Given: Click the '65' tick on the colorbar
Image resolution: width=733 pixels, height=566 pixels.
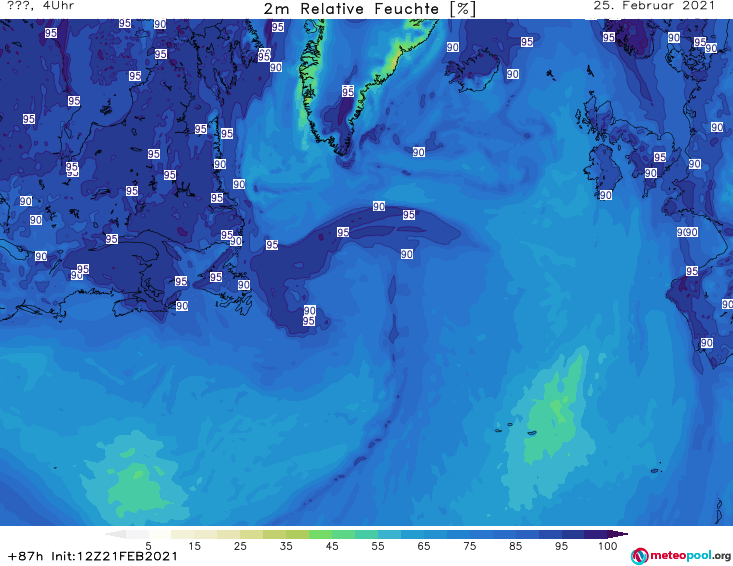Looking at the screenshot, I should click(424, 545).
